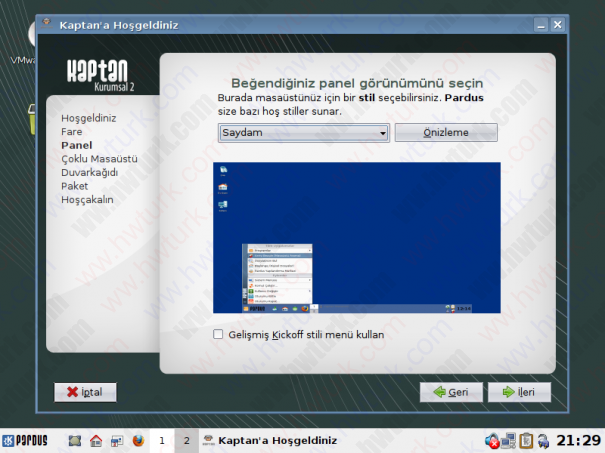Click the Önizleme preview button
The image size is (605, 453).
click(446, 133)
